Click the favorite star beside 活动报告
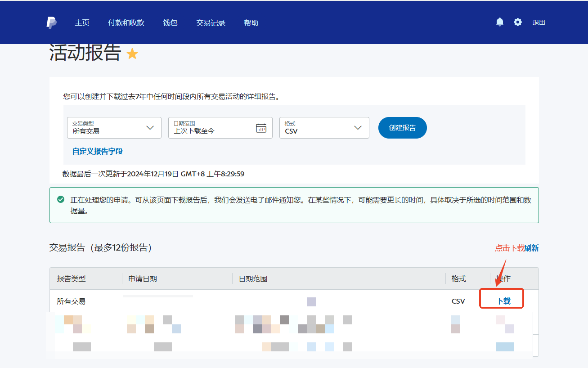Image resolution: width=588 pixels, height=368 pixels. pyautogui.click(x=132, y=54)
